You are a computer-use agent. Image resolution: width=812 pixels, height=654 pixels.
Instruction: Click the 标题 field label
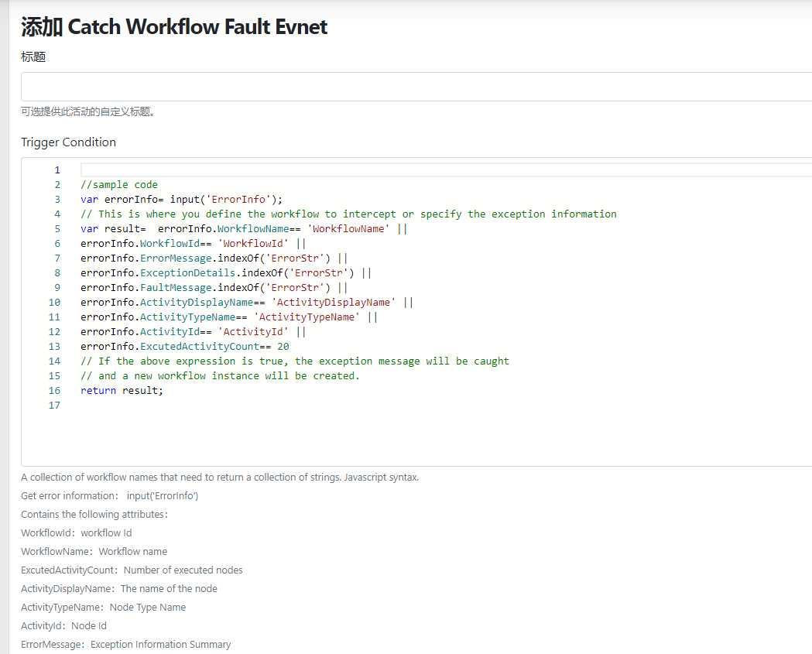pos(33,57)
